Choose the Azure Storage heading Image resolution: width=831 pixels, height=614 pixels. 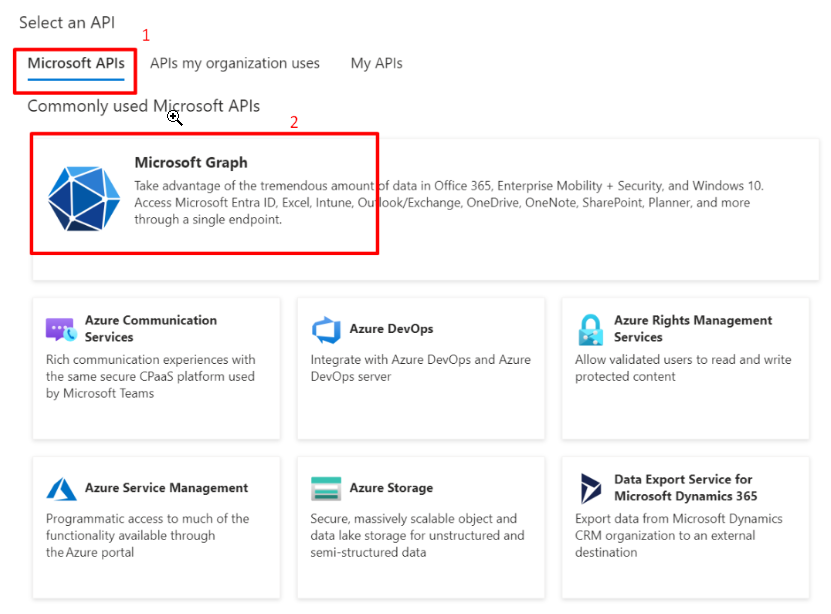pyautogui.click(x=391, y=488)
